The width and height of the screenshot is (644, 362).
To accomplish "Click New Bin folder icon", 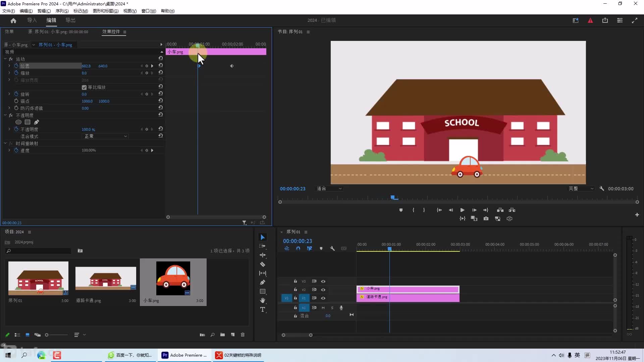I will (222, 335).
